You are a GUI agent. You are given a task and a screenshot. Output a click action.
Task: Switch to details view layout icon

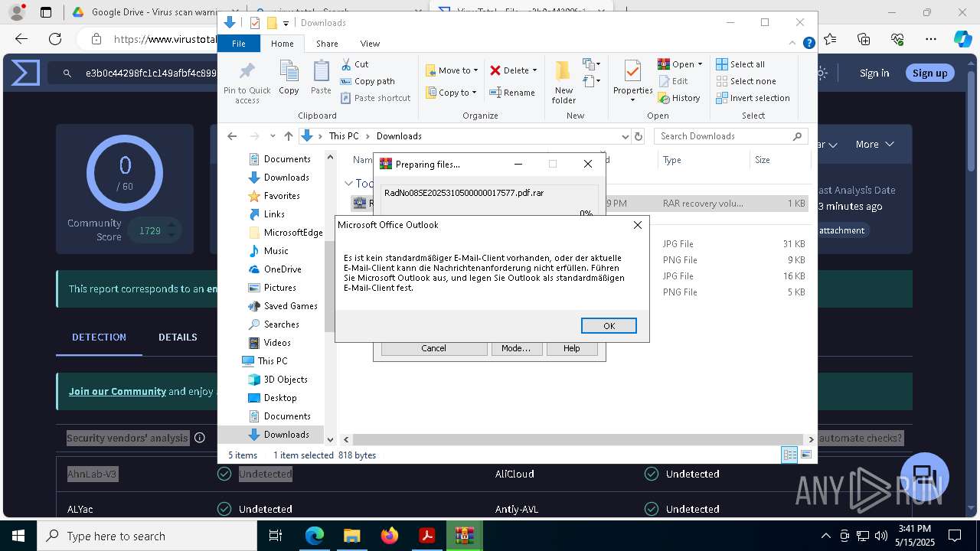[x=789, y=455]
